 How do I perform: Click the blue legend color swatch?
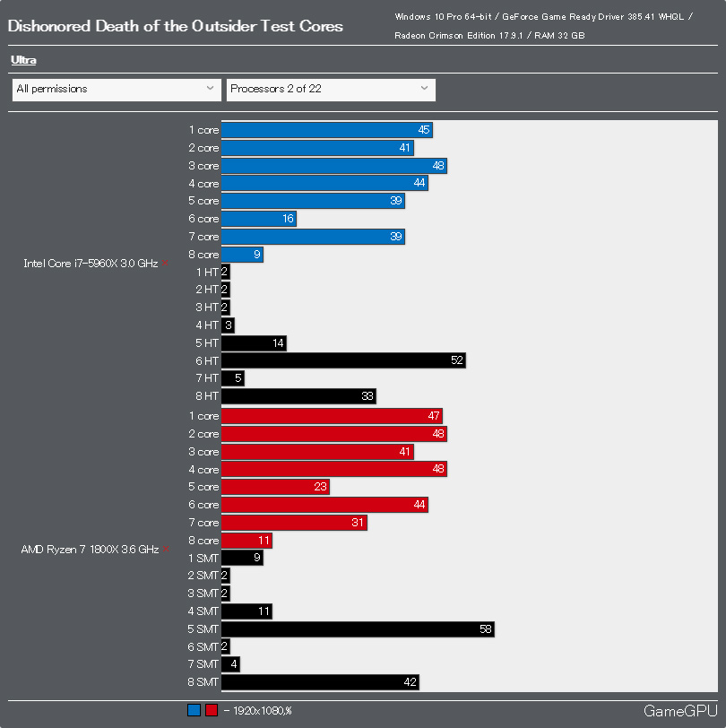pyautogui.click(x=194, y=710)
